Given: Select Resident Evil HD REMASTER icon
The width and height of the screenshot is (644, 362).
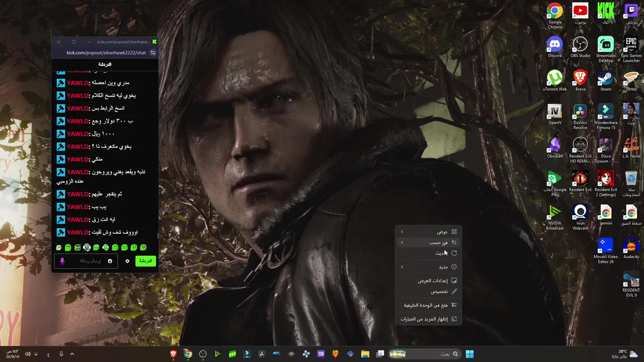Looking at the screenshot, I should pyautogui.click(x=580, y=150).
